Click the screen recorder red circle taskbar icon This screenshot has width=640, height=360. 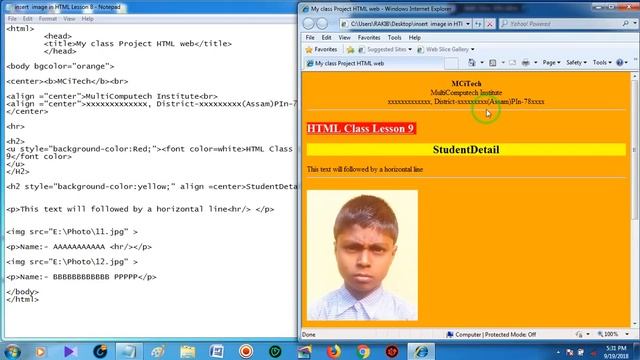tap(246, 351)
